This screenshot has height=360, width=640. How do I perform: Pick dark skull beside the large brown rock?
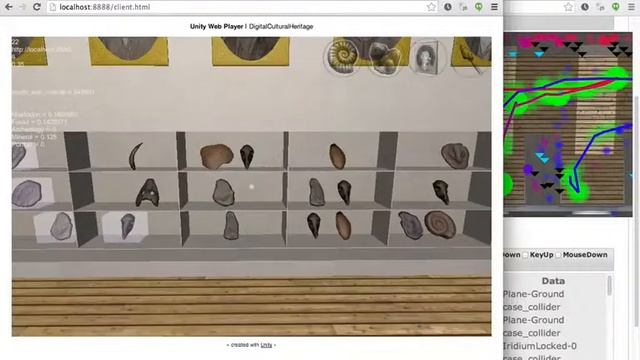(x=247, y=156)
